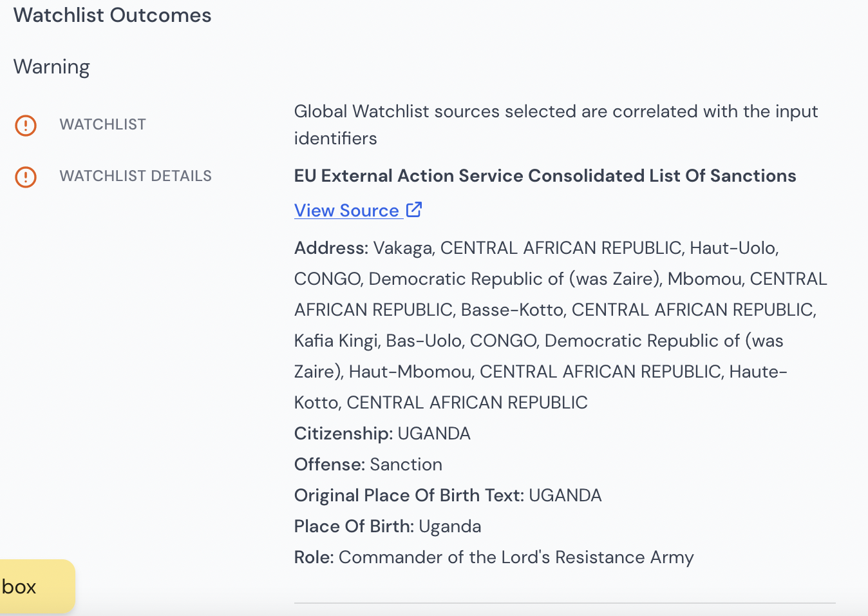Click the UGANDA citizenship value
868x616 pixels.
point(434,434)
